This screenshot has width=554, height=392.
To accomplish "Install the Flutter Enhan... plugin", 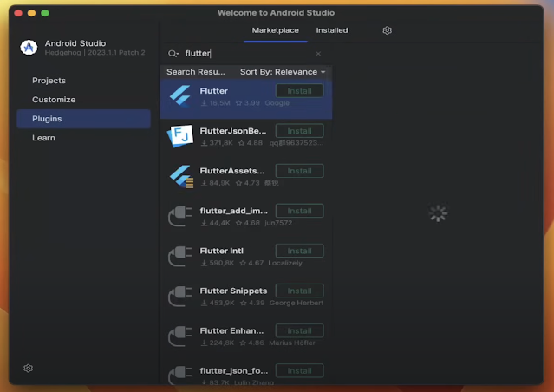I will [299, 330].
